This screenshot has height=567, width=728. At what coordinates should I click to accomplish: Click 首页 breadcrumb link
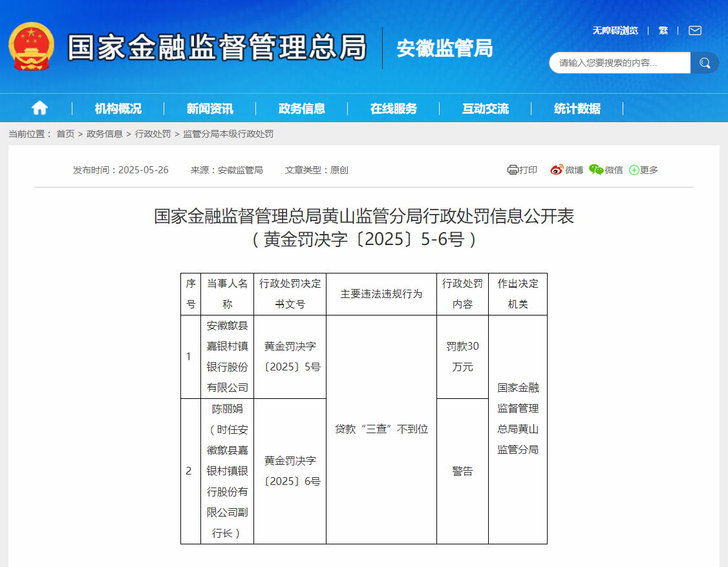pyautogui.click(x=65, y=134)
